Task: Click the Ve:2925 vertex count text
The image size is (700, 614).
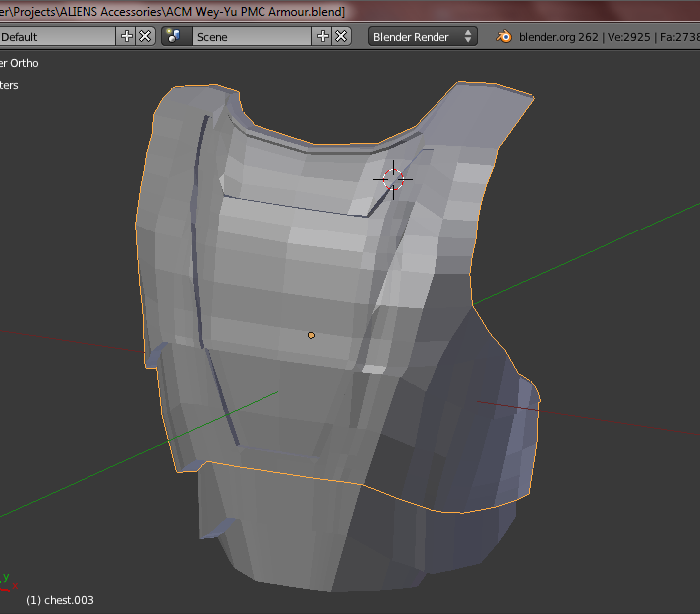Action: tap(630, 37)
